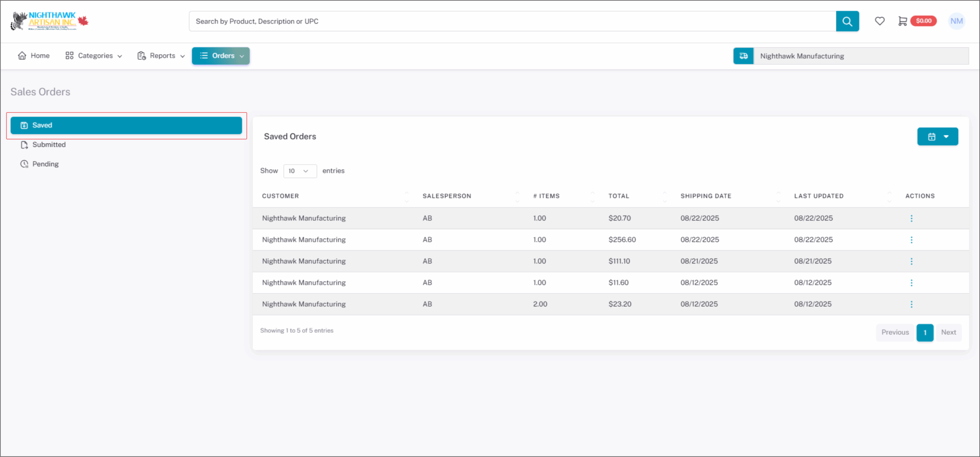
Task: Open actions menu for $256.60 order
Action: click(x=911, y=240)
